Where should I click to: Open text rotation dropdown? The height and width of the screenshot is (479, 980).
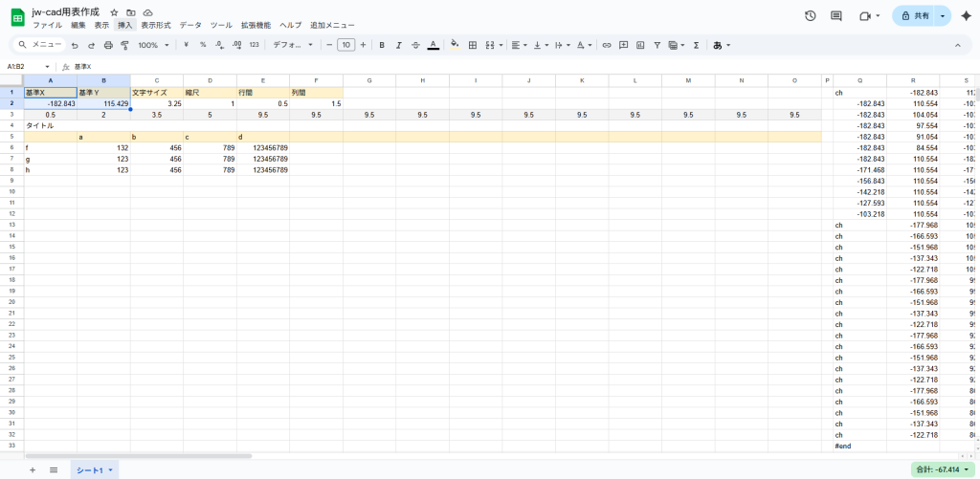pyautogui.click(x=585, y=45)
